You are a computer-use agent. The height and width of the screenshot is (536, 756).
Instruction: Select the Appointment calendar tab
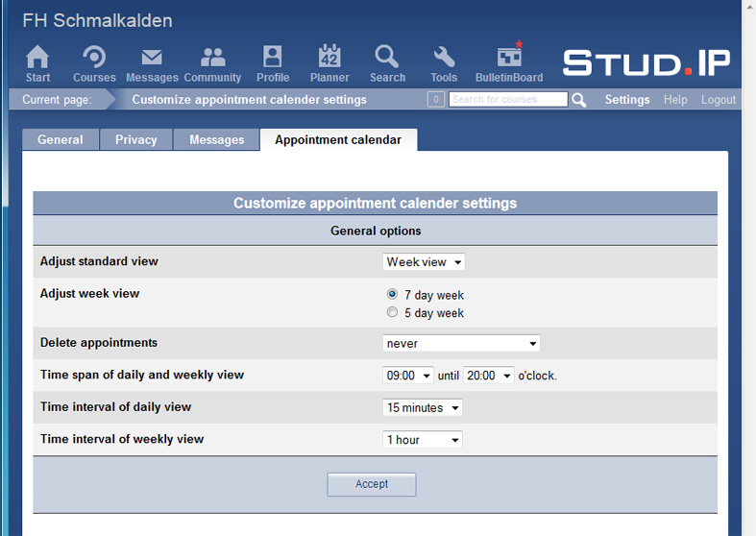(x=338, y=140)
